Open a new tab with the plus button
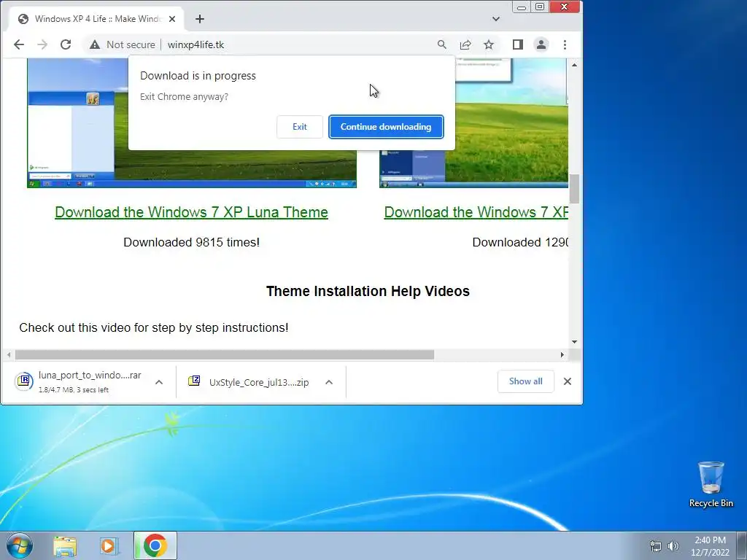 coord(200,19)
